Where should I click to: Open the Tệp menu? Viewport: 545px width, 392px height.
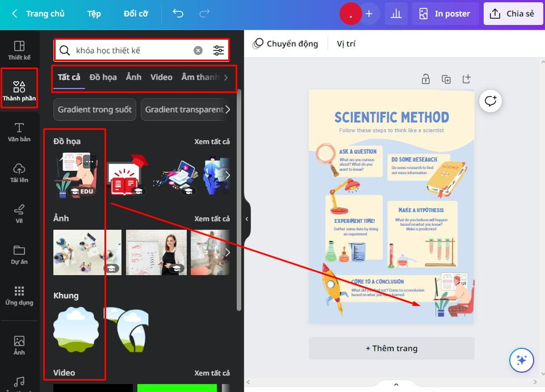(x=94, y=14)
